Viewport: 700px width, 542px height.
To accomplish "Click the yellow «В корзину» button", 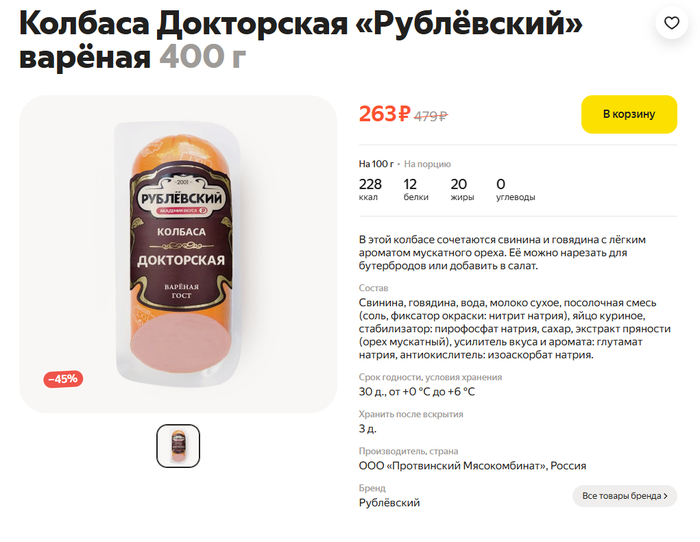I will (628, 114).
